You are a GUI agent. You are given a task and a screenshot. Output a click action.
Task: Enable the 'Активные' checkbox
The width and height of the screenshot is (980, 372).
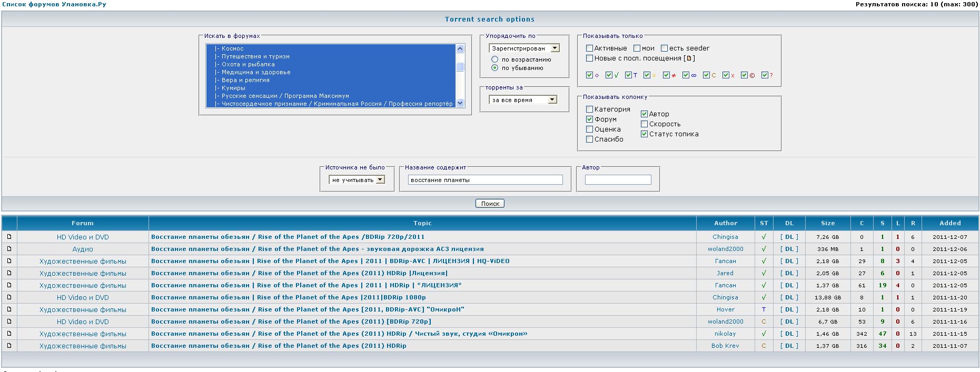click(x=590, y=48)
